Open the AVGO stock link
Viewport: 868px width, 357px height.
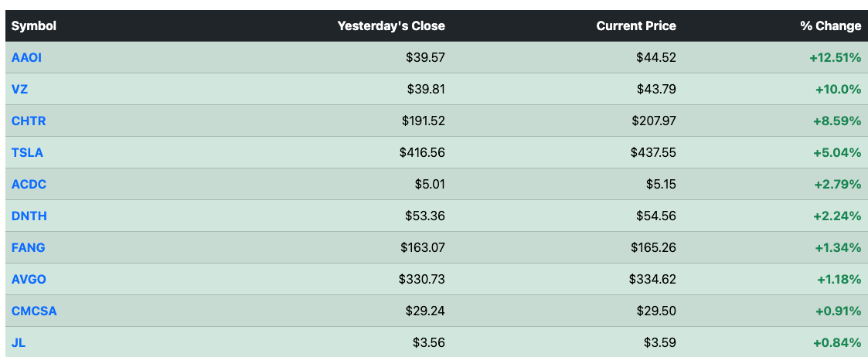click(x=29, y=280)
